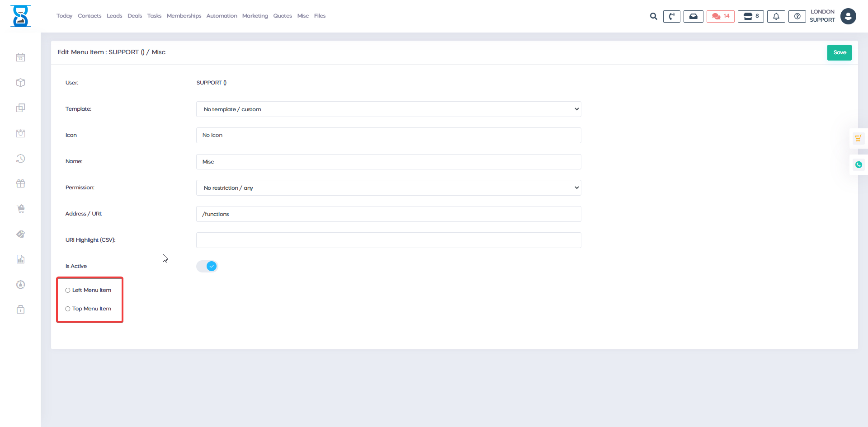
Task: Open the calendar icon in left sidebar
Action: point(21,57)
